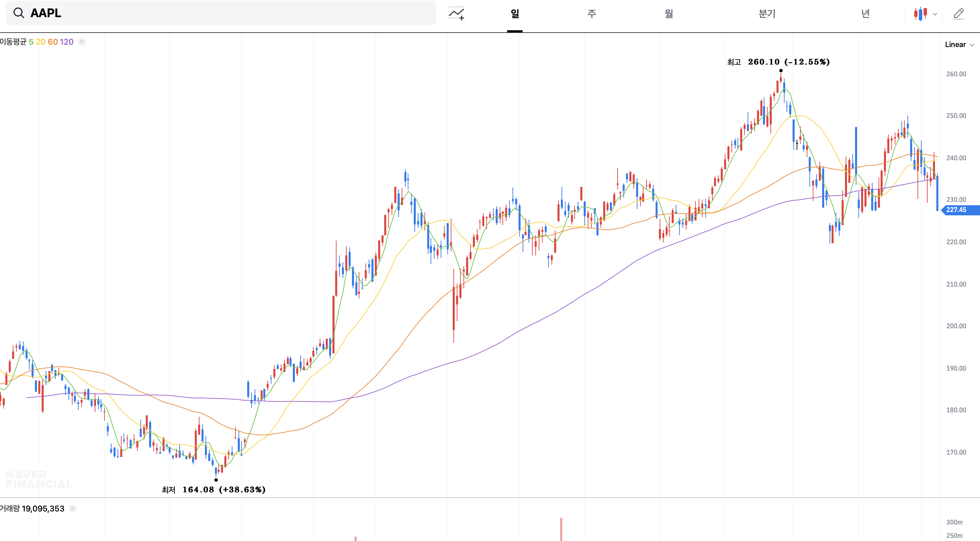The width and height of the screenshot is (980, 541).
Task: Switch to the 주 (weekly) tab
Action: point(591,14)
